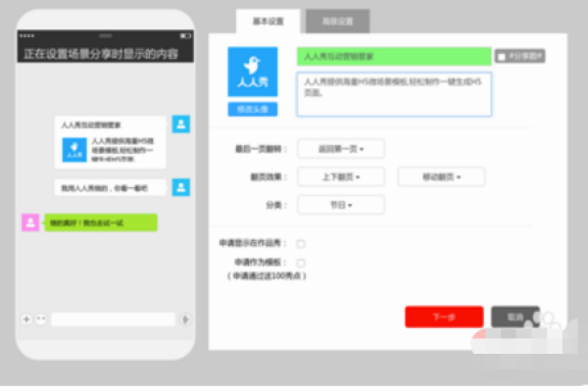Toggle the #分享数# checkbox
Viewport: 588px width, 392px height.
(x=502, y=57)
